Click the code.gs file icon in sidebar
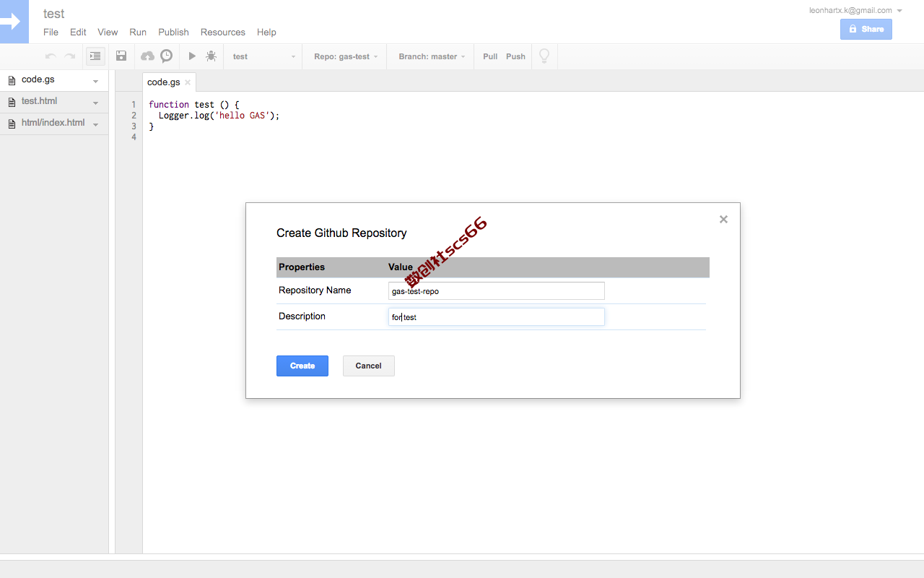Image resolution: width=924 pixels, height=578 pixels. (12, 80)
